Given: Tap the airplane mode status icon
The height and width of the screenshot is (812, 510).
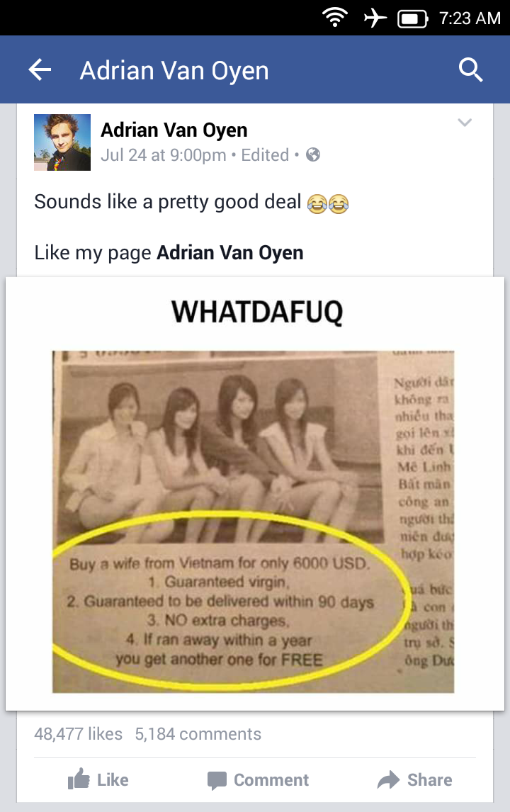Looking at the screenshot, I should [375, 18].
